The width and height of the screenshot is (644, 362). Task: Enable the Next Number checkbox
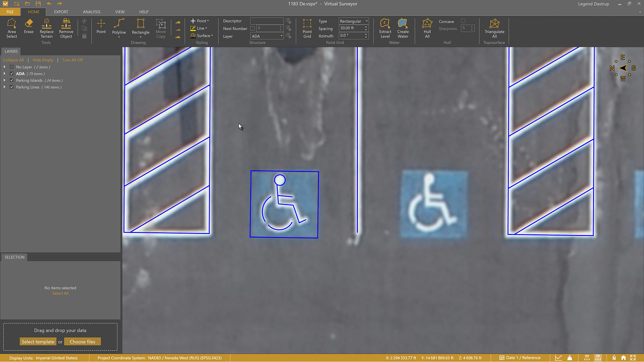pyautogui.click(x=253, y=28)
